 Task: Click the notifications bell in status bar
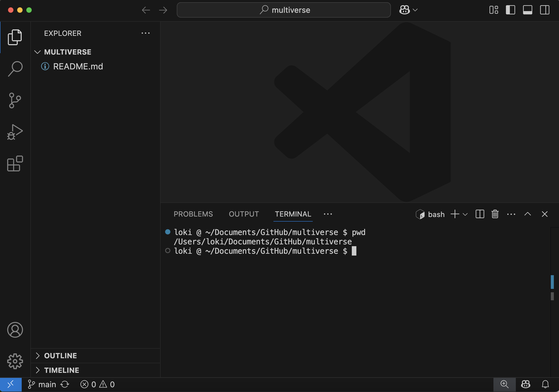(545, 384)
